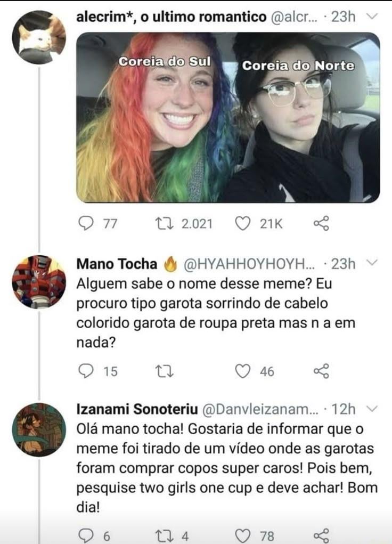Share Izanami Sonoteriu's tweet
The height and width of the screenshot is (544, 392).
coord(321,535)
